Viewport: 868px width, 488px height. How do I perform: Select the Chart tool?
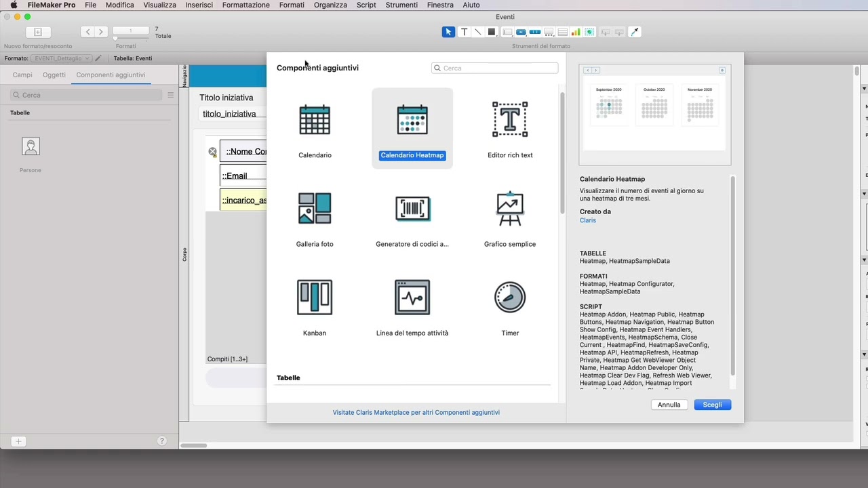576,32
